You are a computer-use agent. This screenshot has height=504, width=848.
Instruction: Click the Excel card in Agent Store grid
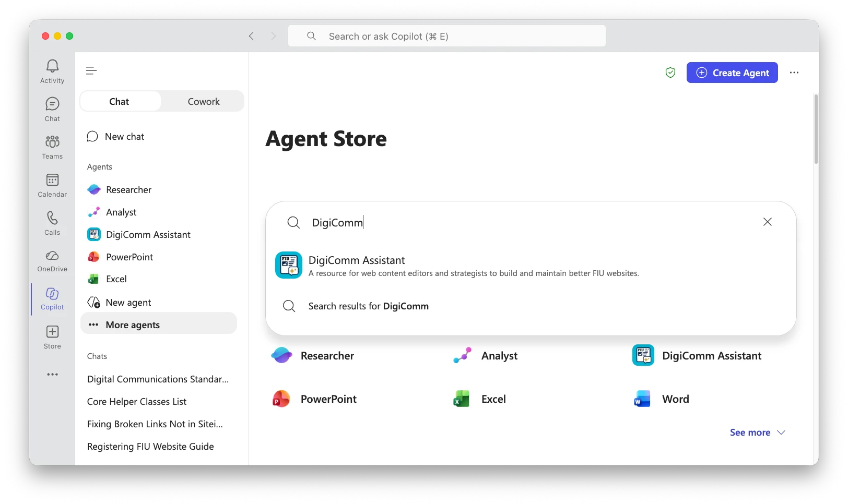click(479, 399)
